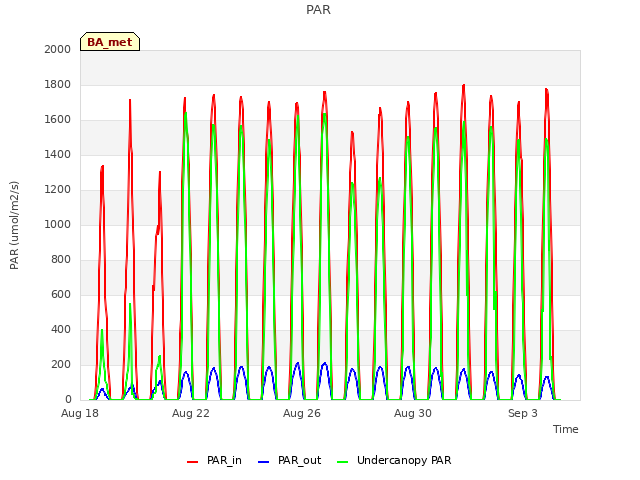
Task: Click the BA_met annotation label
Action: pos(110,42)
